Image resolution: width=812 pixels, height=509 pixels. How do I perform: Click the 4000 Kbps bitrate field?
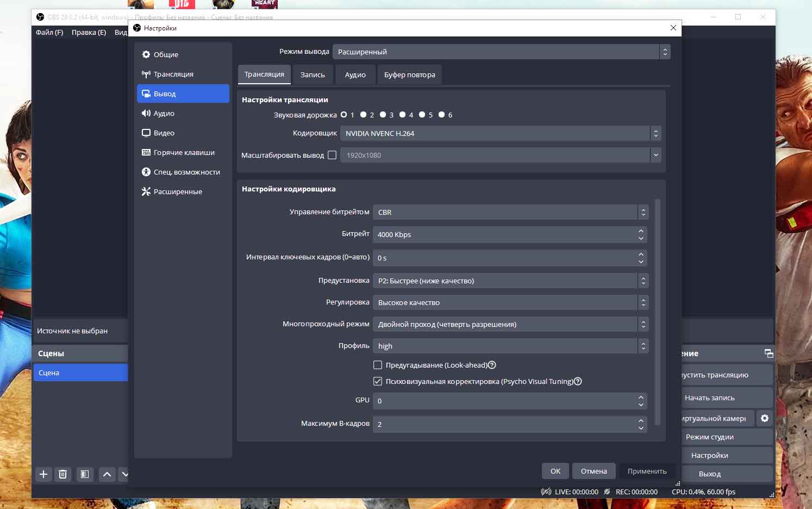(504, 234)
